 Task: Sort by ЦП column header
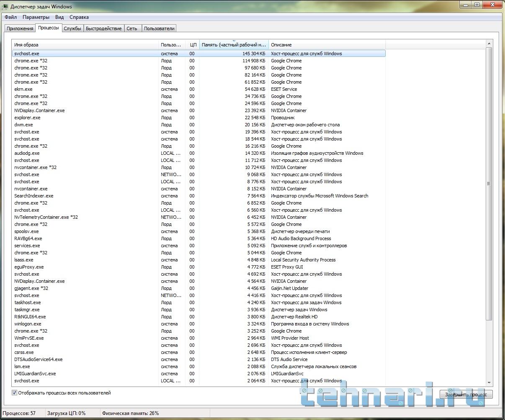[x=192, y=45]
